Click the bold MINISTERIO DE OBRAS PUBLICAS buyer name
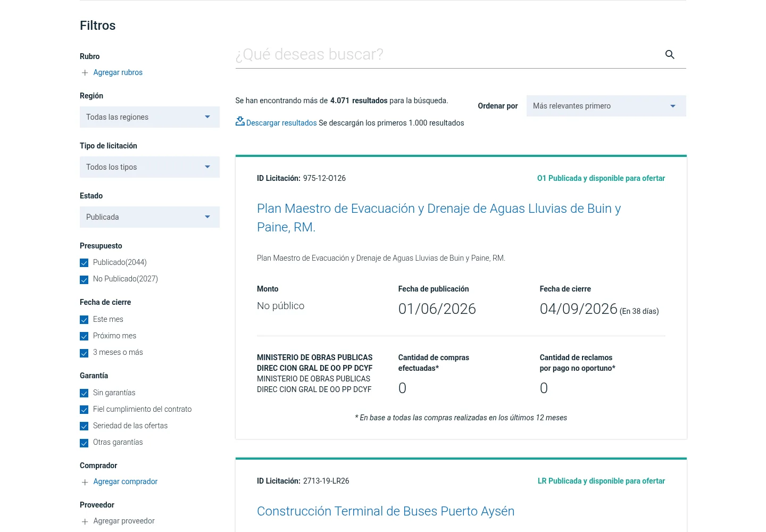The image size is (766, 532). pos(315,363)
